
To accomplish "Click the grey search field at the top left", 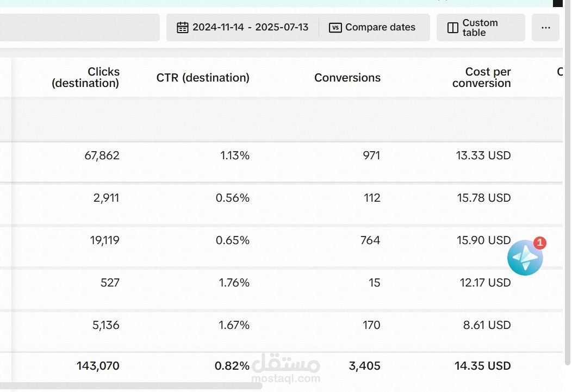I will point(79,28).
